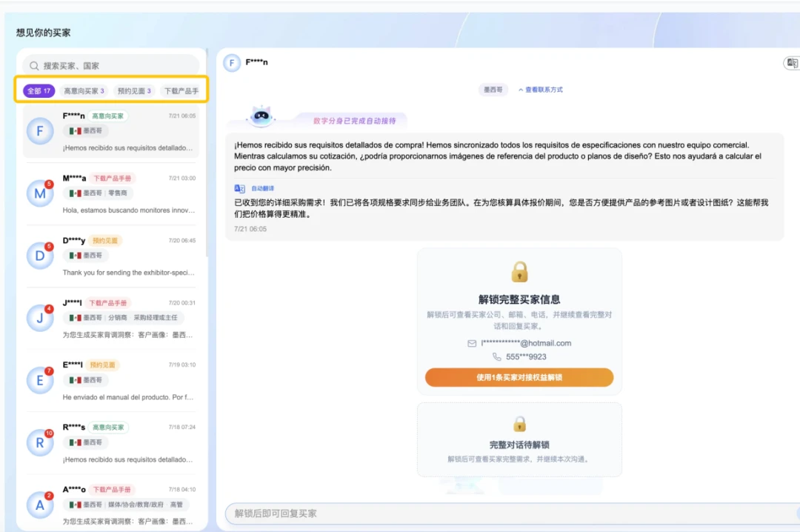Click the Mexico flag in M****a row

coord(76,193)
